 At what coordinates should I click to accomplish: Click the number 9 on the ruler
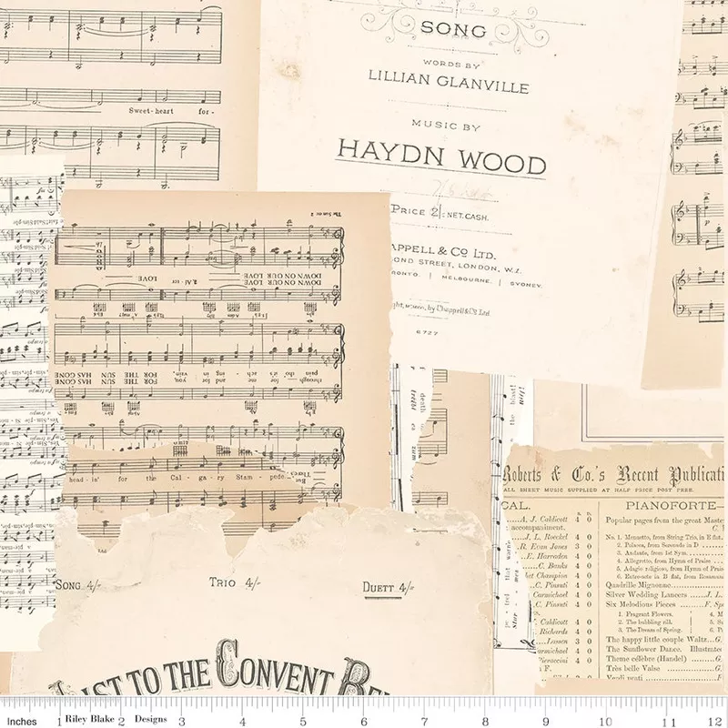click(545, 722)
